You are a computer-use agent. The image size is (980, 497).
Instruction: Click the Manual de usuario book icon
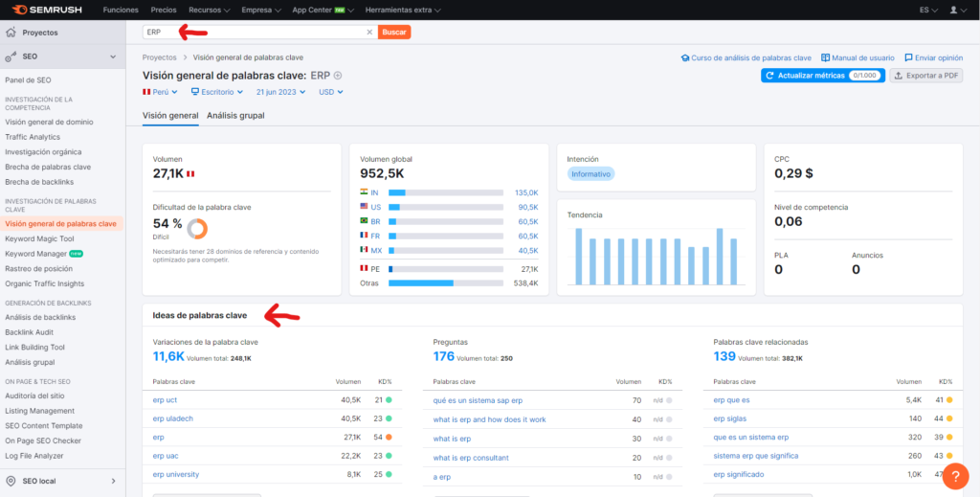pos(825,57)
